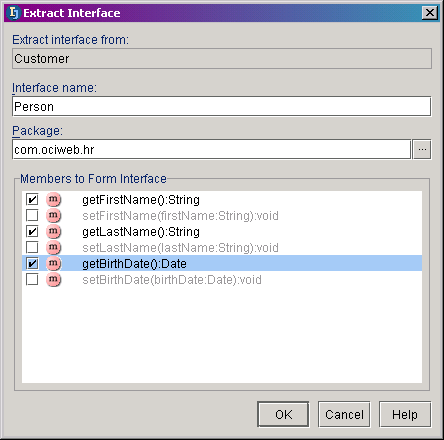
Task: Uncheck the getLastName():String checkbox
Action: (x=32, y=231)
